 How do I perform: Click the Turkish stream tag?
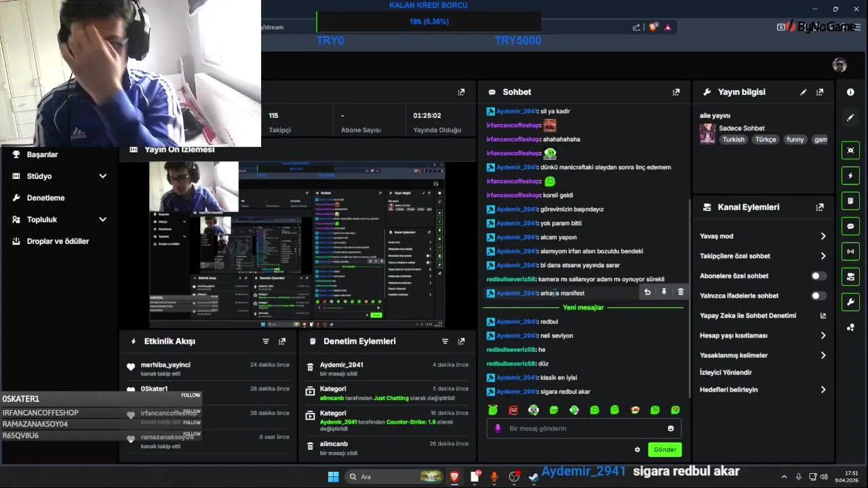tap(733, 140)
